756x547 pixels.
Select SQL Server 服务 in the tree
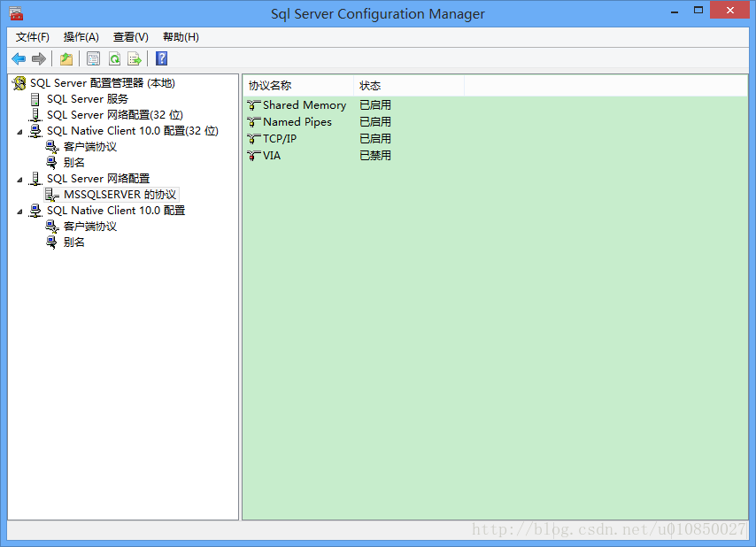(x=87, y=99)
